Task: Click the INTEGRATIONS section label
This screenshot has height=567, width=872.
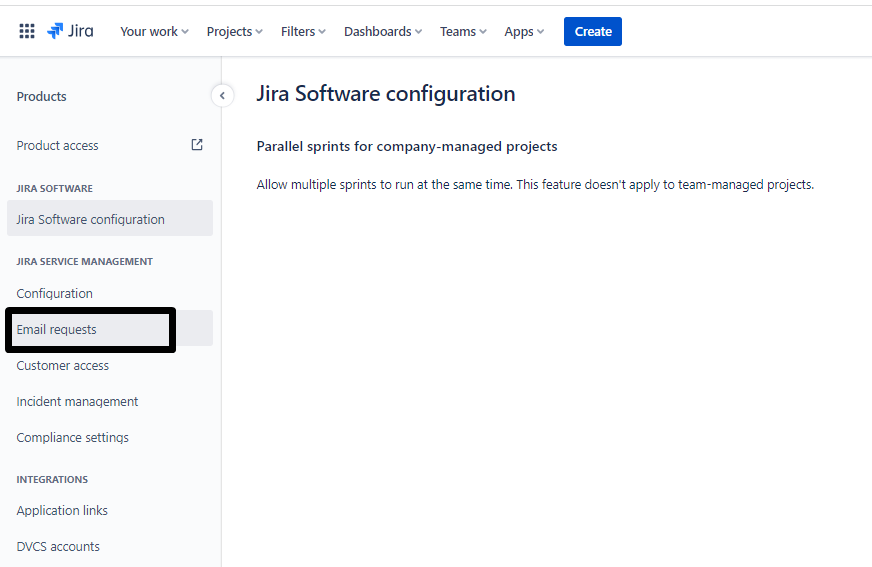Action: pyautogui.click(x=52, y=480)
